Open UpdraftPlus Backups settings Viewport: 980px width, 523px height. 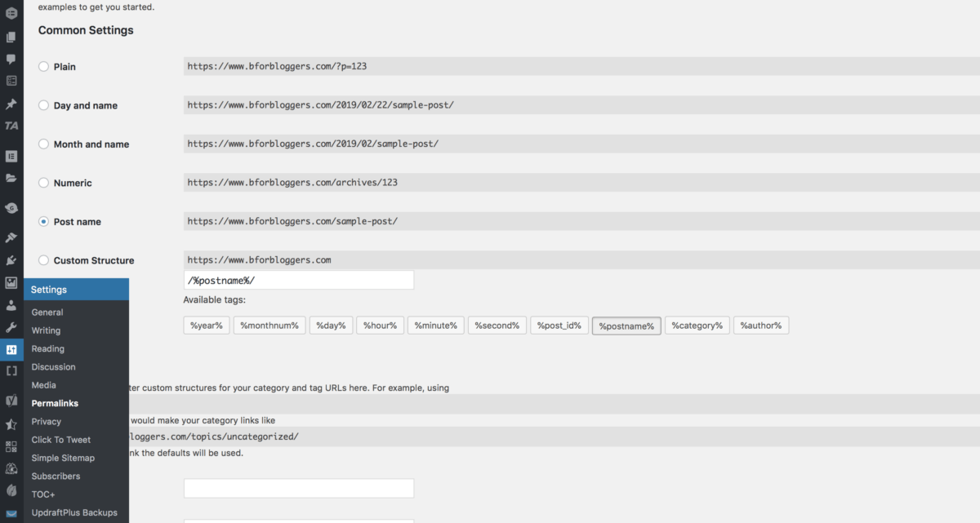(76, 512)
